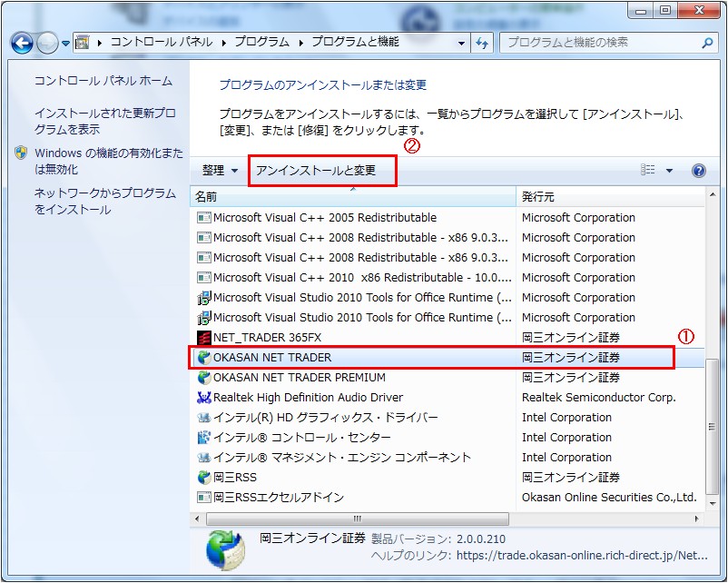The height and width of the screenshot is (583, 728).
Task: Select Microsoft Visual C++ 2005 Redistributable row
Action: click(x=448, y=217)
